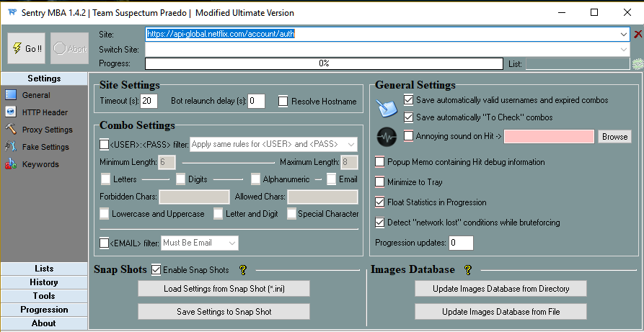Enable the Letter and Digit checkbox
Screen dimensions: 644x332
click(x=218, y=214)
